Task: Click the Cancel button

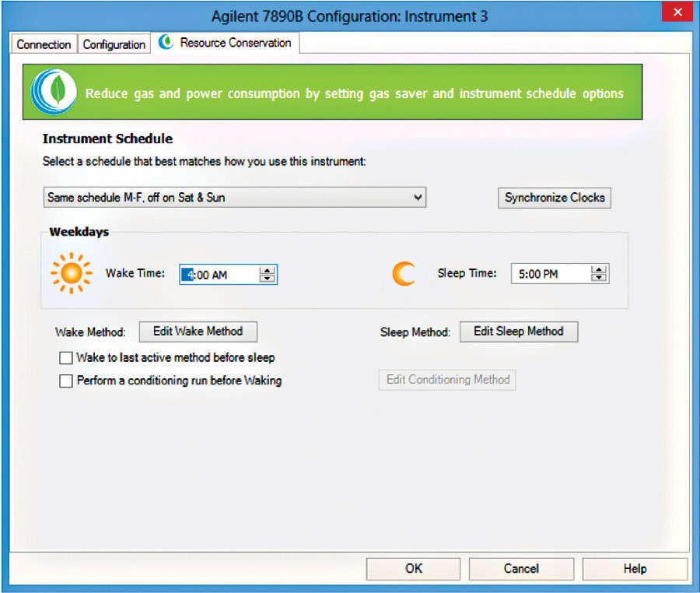Action: point(521,568)
